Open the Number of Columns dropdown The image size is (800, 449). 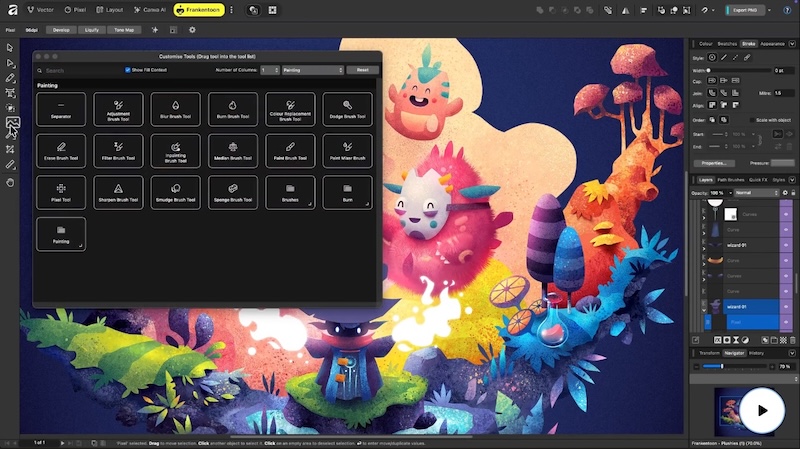click(270, 71)
